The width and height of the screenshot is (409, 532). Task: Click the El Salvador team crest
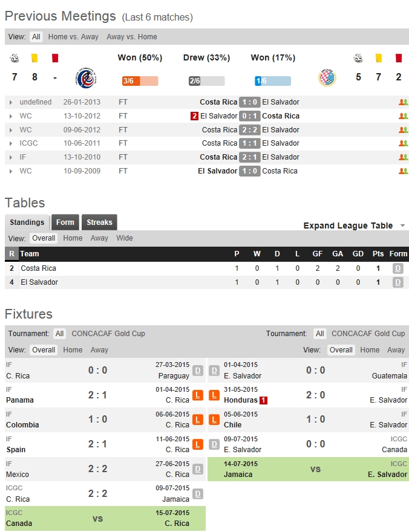327,78
